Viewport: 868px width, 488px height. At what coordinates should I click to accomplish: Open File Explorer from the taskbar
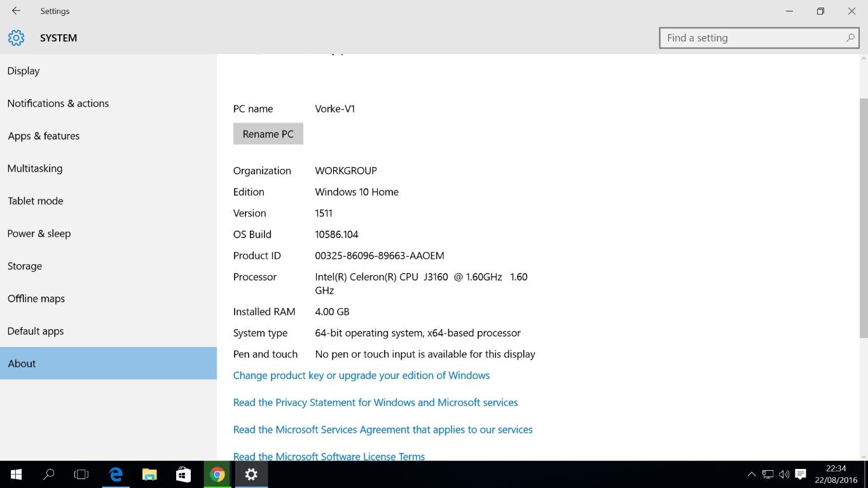(149, 475)
